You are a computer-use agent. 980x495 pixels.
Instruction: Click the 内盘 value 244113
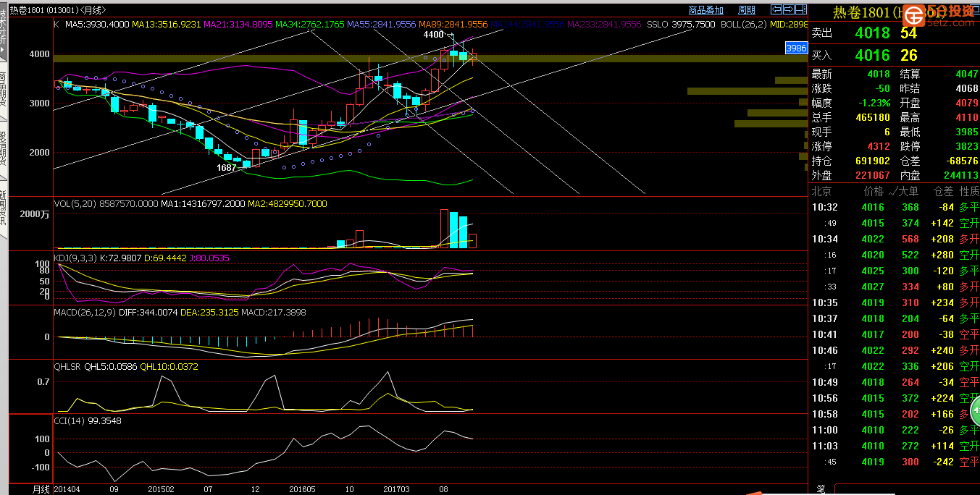coord(961,175)
